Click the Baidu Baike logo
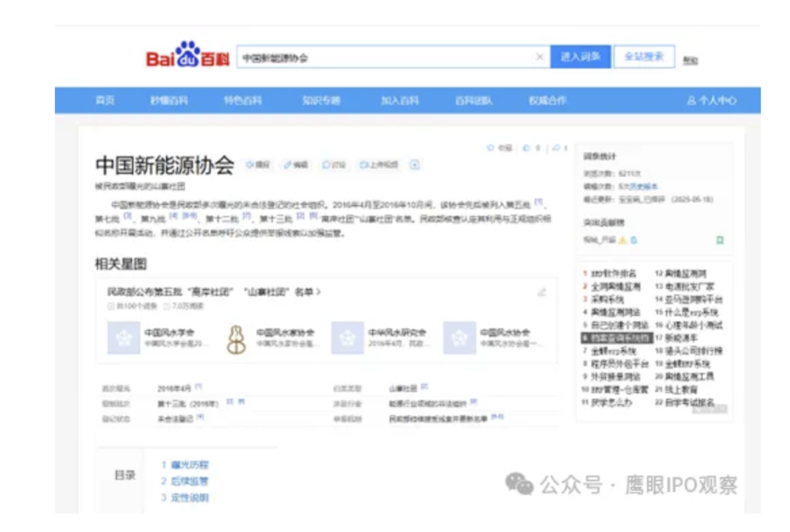This screenshot has height=532, width=790. (x=187, y=56)
